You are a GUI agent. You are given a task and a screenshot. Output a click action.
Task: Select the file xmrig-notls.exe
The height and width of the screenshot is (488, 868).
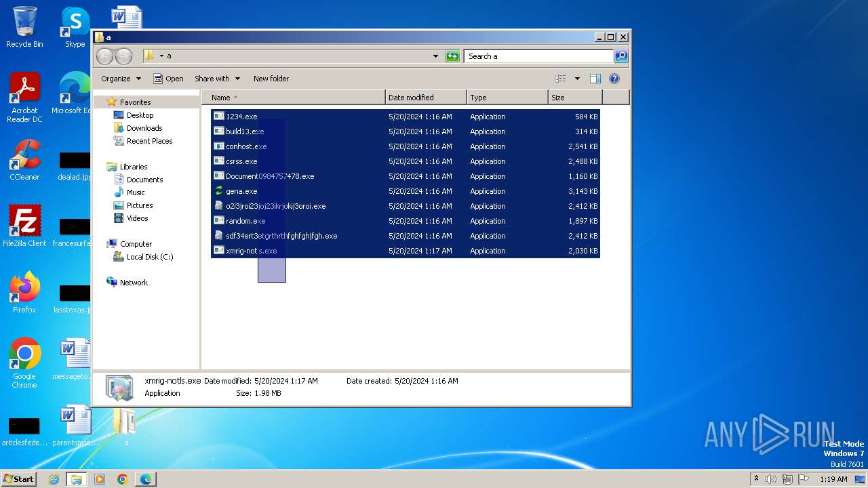[406, 251]
